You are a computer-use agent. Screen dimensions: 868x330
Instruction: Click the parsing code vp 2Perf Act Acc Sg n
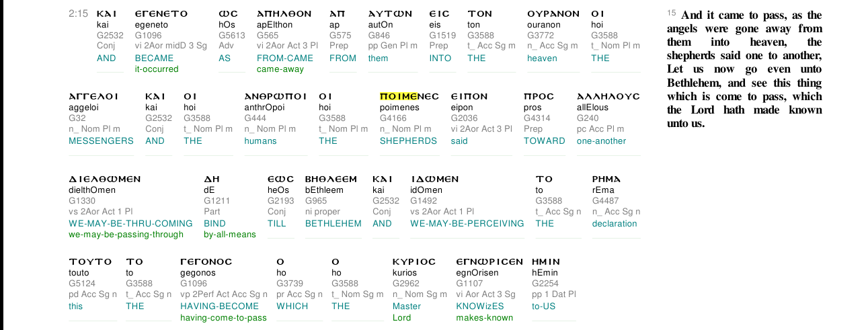pos(224,294)
